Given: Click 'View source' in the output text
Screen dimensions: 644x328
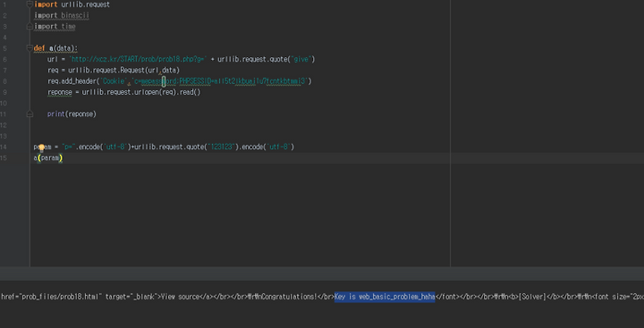Looking at the screenshot, I should pyautogui.click(x=180, y=297).
